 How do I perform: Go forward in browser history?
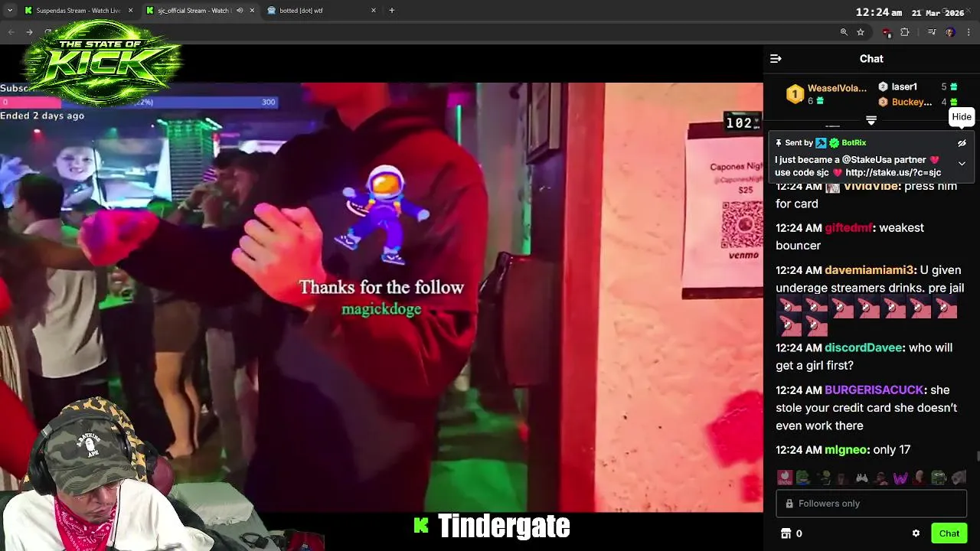(29, 32)
